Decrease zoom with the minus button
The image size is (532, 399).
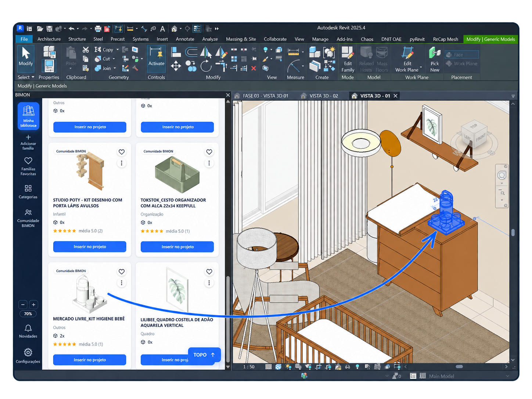click(23, 305)
